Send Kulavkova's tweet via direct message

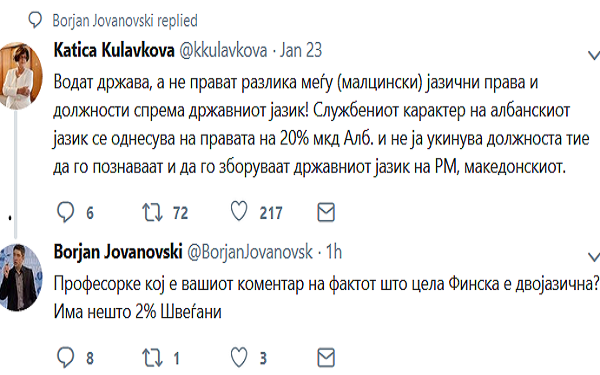326,212
